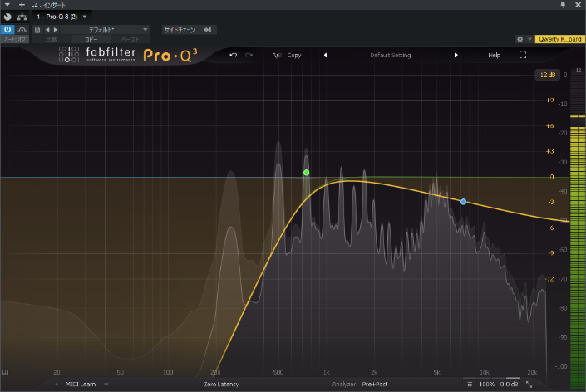Select the blue EQ band node

tap(464, 202)
